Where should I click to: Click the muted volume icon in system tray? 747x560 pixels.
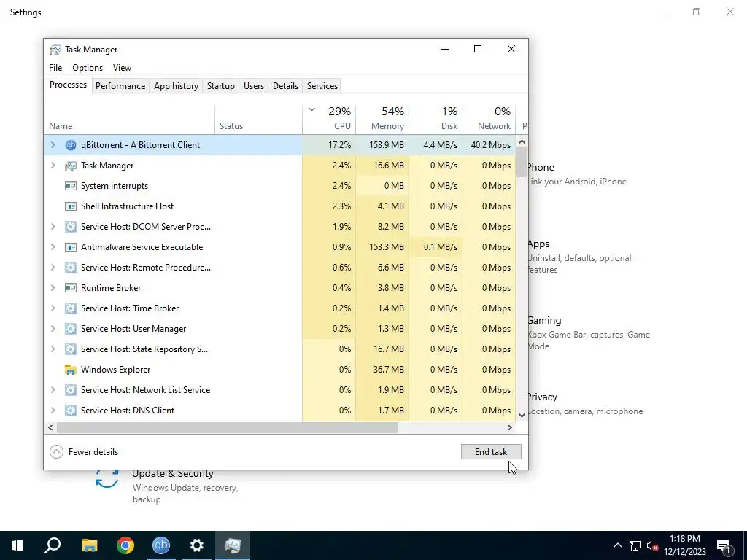(652, 545)
